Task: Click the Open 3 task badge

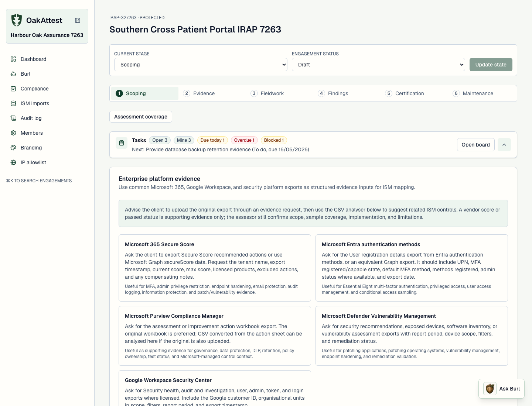Action: pyautogui.click(x=160, y=140)
